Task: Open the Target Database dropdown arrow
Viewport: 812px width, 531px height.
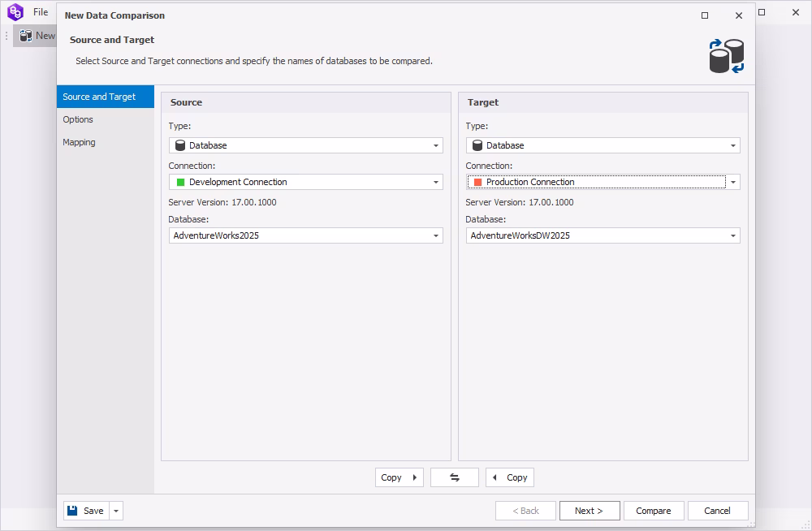Action: [x=733, y=236]
